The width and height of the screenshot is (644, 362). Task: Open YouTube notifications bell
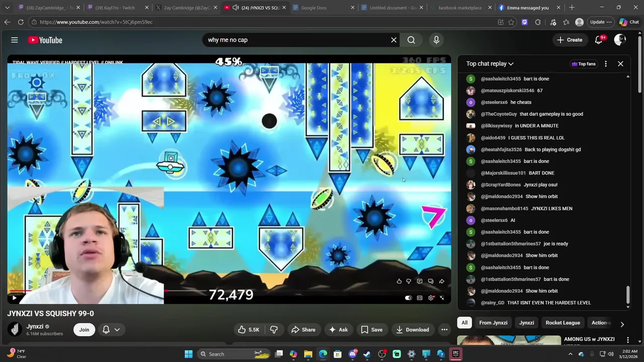point(599,40)
